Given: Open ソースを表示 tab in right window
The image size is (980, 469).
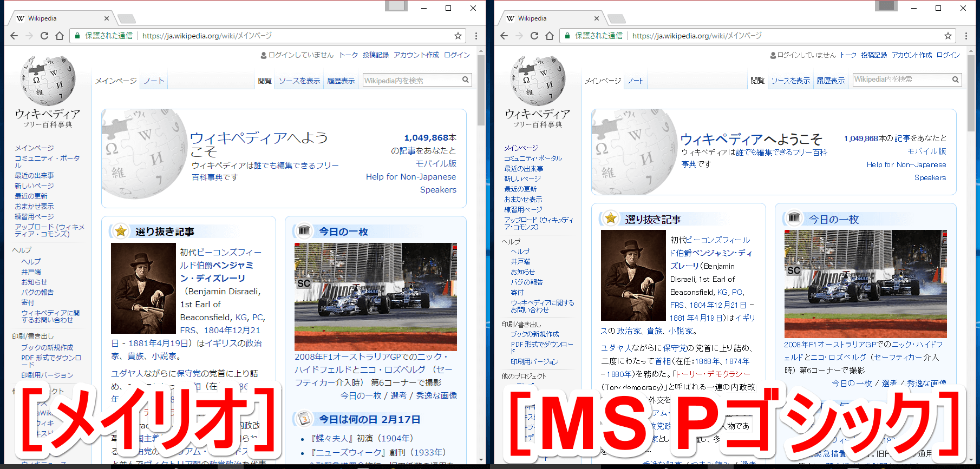Looking at the screenshot, I should point(790,81).
